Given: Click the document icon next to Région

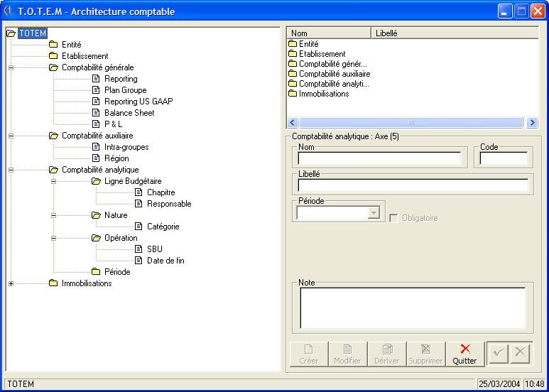Looking at the screenshot, I should tap(96, 158).
